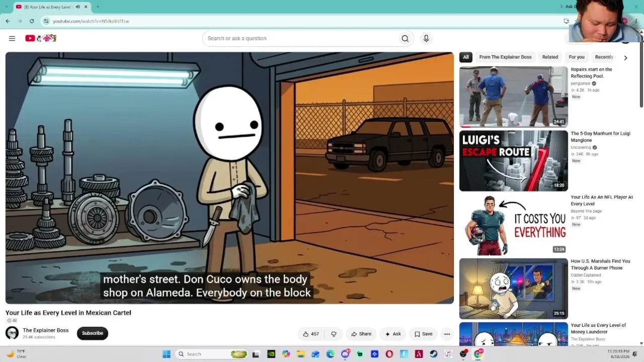Screen dimensions: 644x362
Task: Click the Share button
Action: pyautogui.click(x=361, y=334)
